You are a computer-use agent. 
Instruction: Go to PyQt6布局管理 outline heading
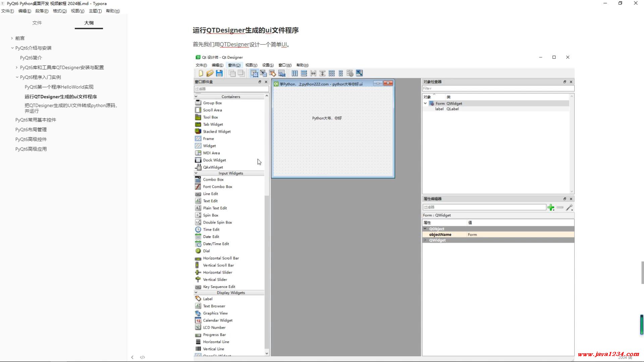[x=31, y=129]
